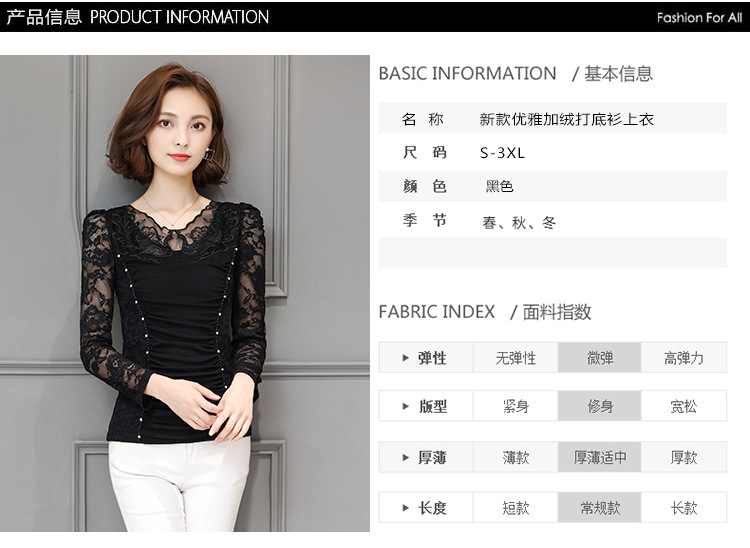
Task: Click the triangle arrow beside 版型
Action: 406,406
